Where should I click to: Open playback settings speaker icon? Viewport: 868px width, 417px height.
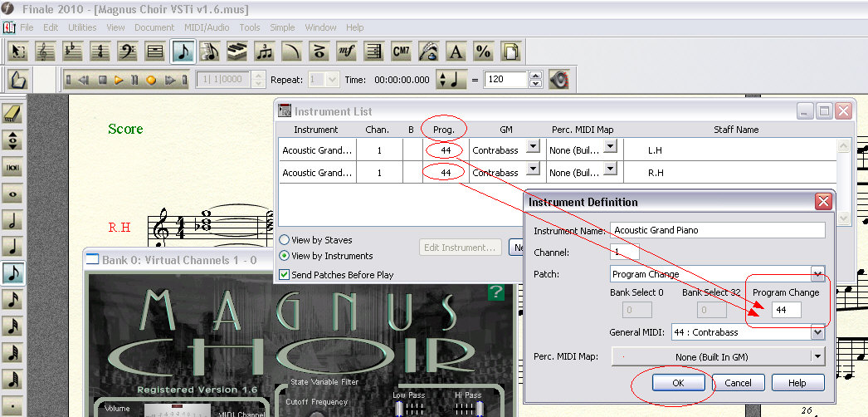click(x=559, y=80)
